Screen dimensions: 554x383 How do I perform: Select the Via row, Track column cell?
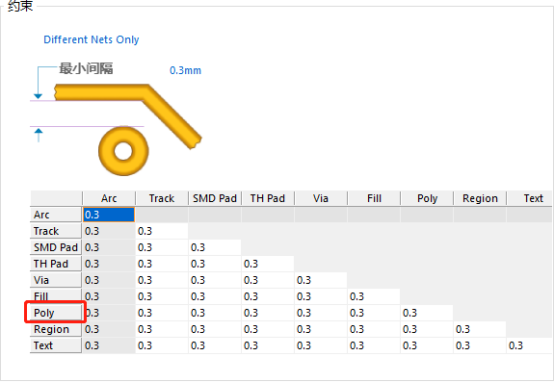tap(162, 280)
